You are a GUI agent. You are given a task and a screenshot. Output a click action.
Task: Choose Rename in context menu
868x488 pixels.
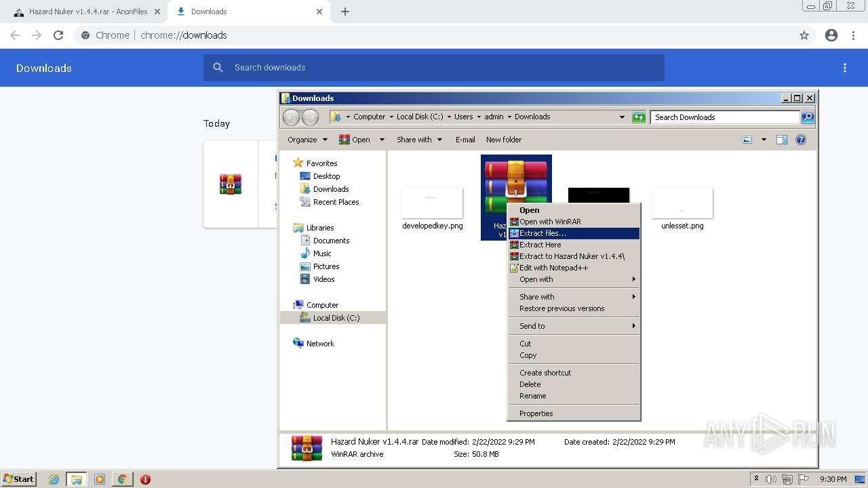574,396
